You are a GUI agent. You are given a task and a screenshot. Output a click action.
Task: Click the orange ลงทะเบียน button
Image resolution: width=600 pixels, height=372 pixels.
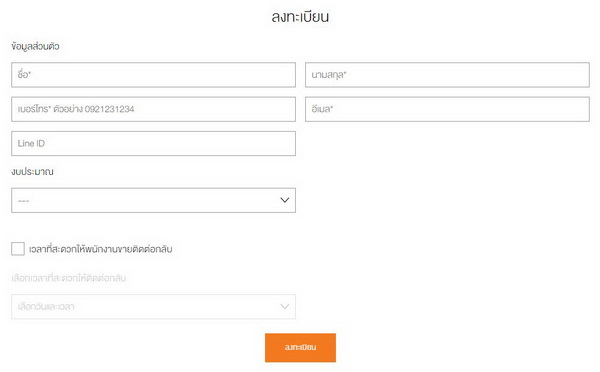pyautogui.click(x=300, y=348)
